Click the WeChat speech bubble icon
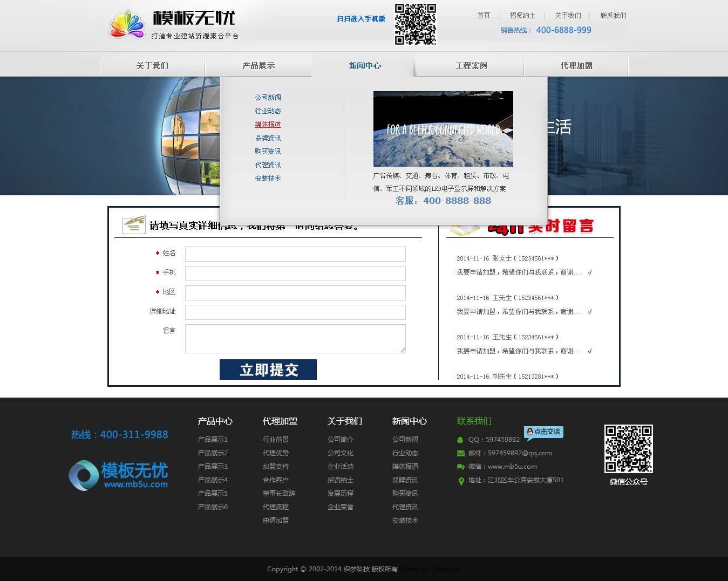Viewport: 728px width, 581px height. point(460,467)
